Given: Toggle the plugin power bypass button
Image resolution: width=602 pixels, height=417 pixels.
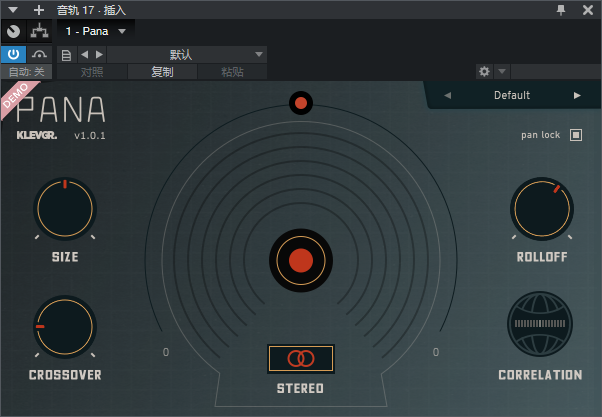Looking at the screenshot, I should click(x=13, y=55).
